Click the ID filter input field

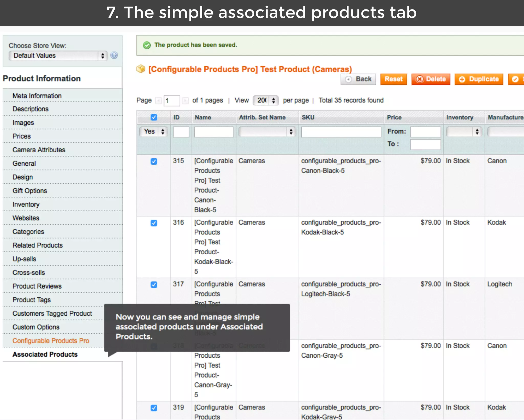tap(181, 132)
